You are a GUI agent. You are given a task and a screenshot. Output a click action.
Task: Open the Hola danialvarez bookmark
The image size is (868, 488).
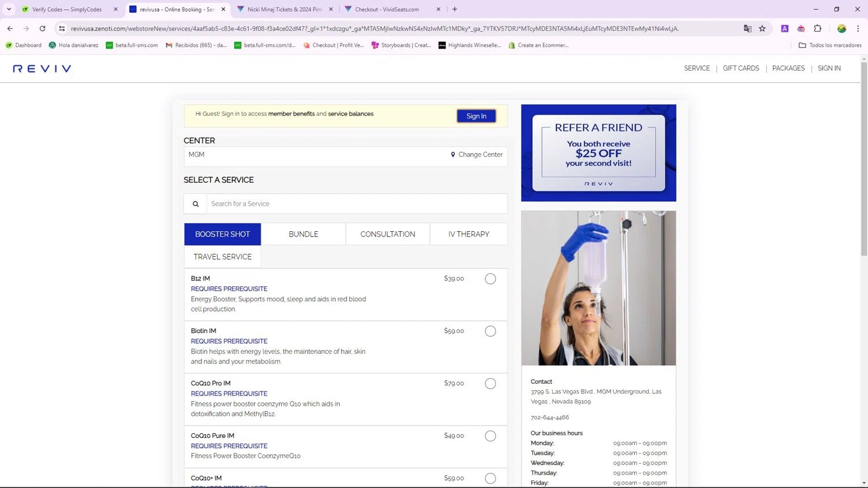tap(73, 45)
